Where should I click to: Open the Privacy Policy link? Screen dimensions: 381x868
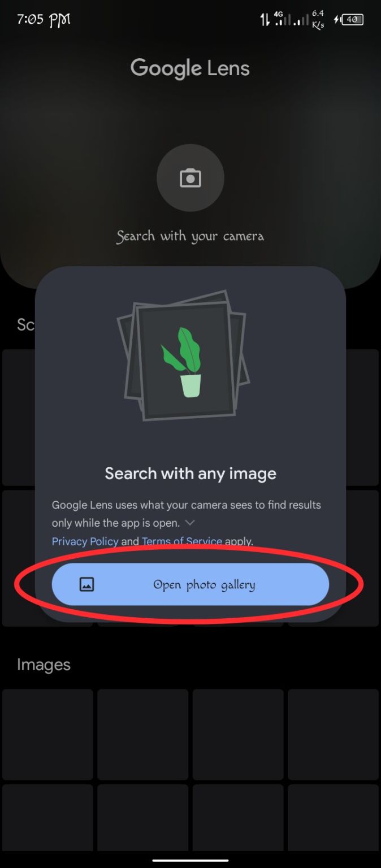[x=85, y=541]
